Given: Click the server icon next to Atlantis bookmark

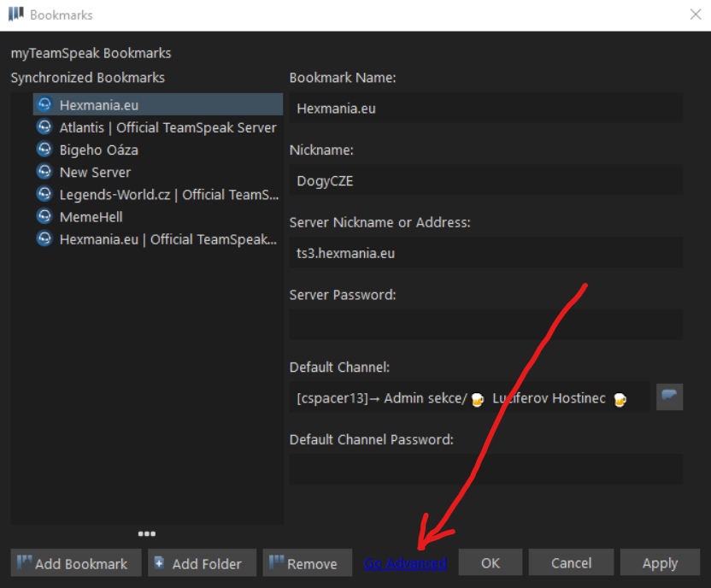Looking at the screenshot, I should point(44,126).
